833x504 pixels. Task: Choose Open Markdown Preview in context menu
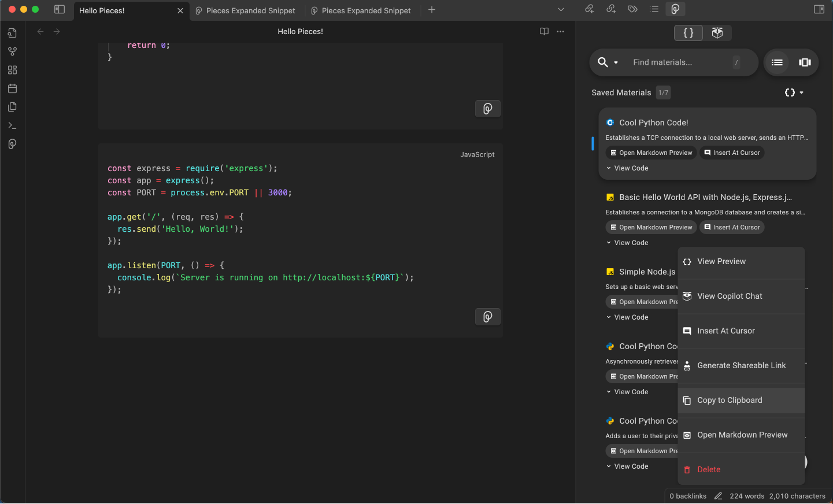click(x=741, y=435)
